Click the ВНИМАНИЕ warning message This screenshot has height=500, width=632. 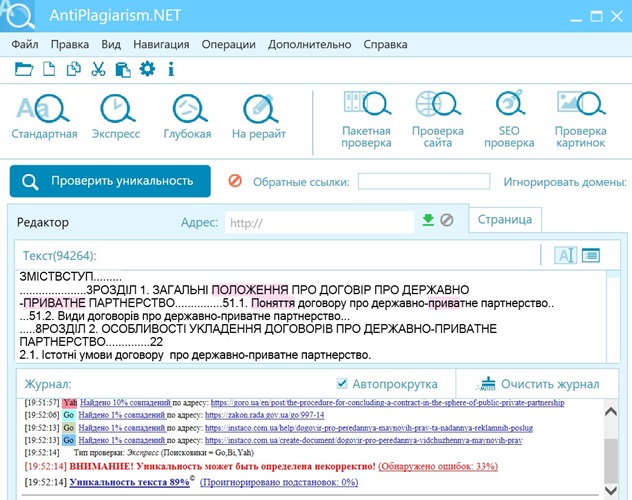[x=222, y=466]
